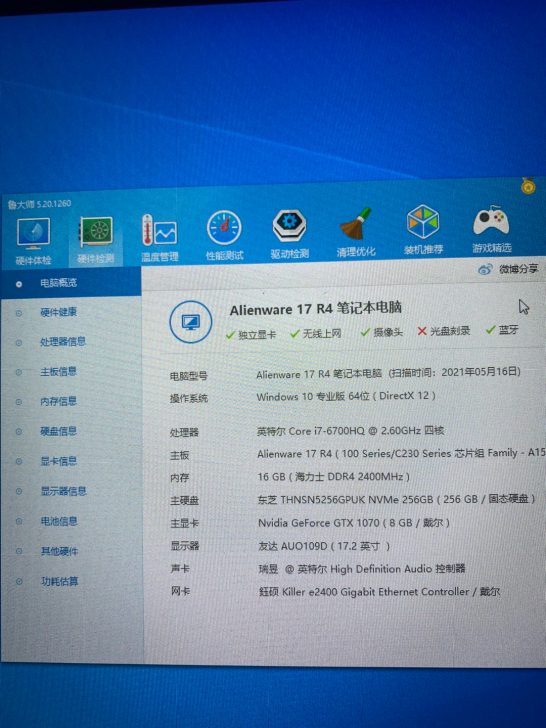Viewport: 546px width, 728px height.
Task: Click the 主显卡 row label
Action: click(184, 523)
